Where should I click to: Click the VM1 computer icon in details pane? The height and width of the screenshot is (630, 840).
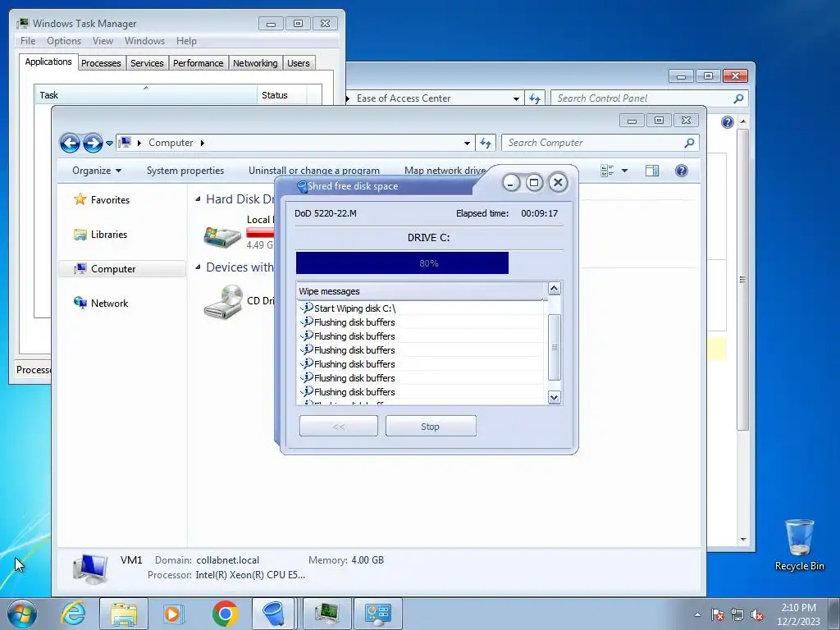pyautogui.click(x=90, y=568)
